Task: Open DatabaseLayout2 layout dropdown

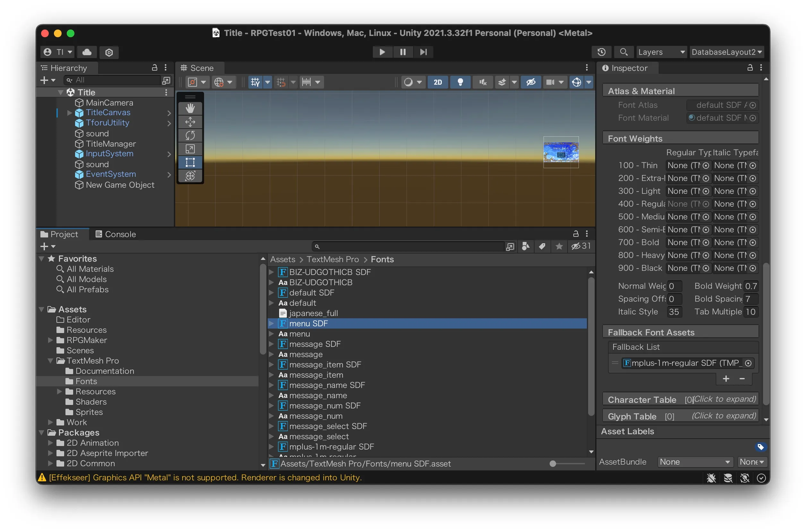Action: click(x=727, y=52)
